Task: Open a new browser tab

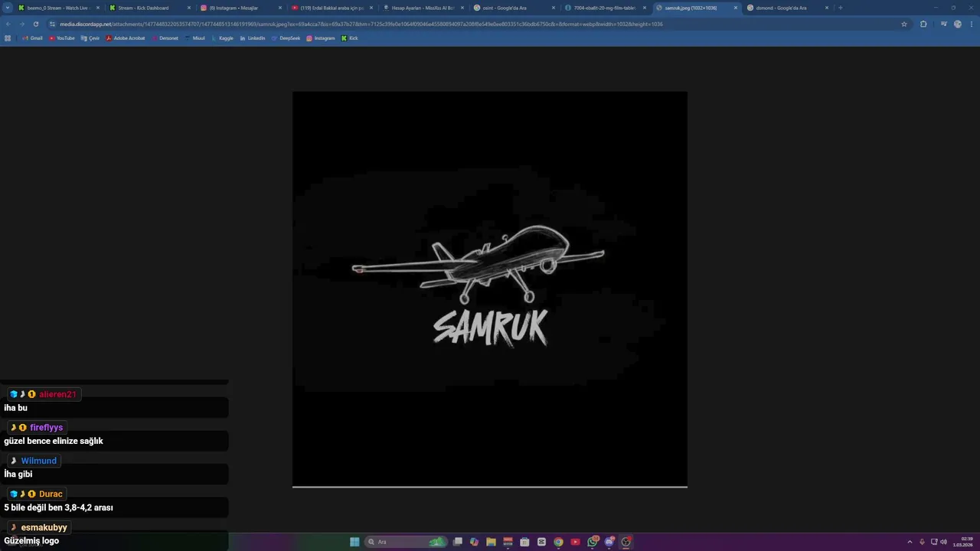Action: click(841, 8)
